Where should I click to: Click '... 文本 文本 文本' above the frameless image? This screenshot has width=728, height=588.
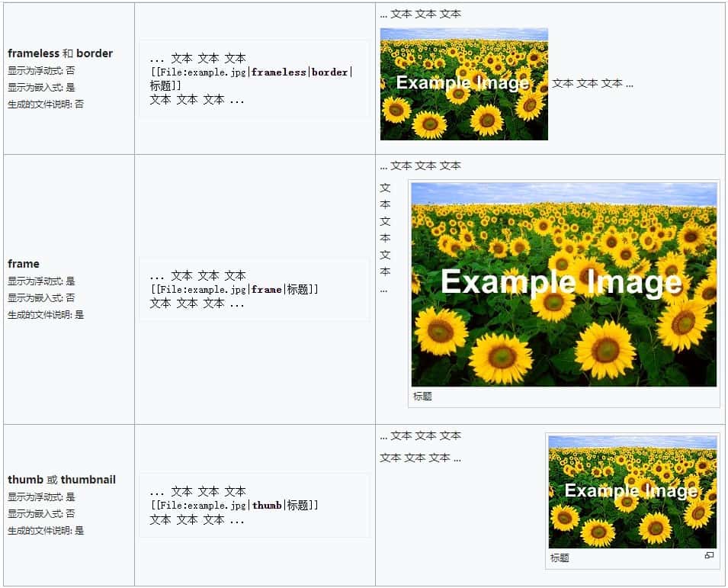click(420, 14)
